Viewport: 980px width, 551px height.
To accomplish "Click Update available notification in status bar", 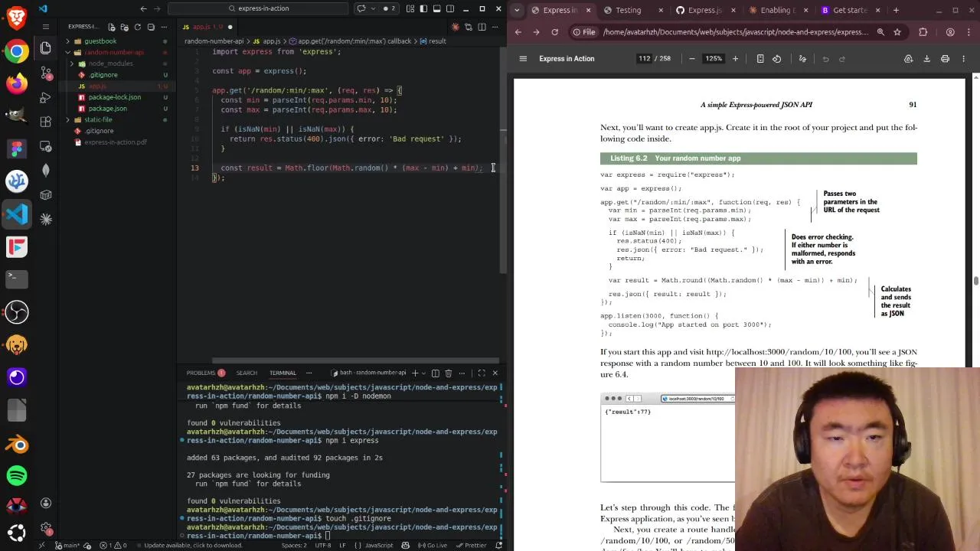I will click(x=193, y=545).
